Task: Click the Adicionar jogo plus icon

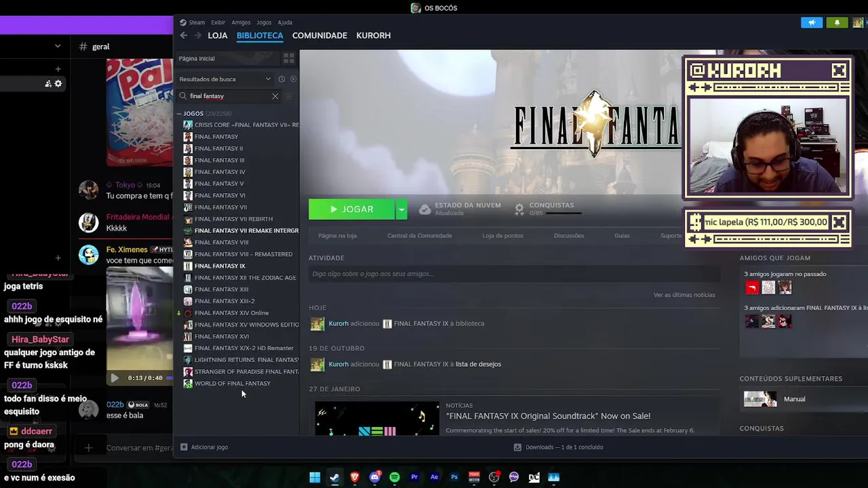Action: [184, 447]
